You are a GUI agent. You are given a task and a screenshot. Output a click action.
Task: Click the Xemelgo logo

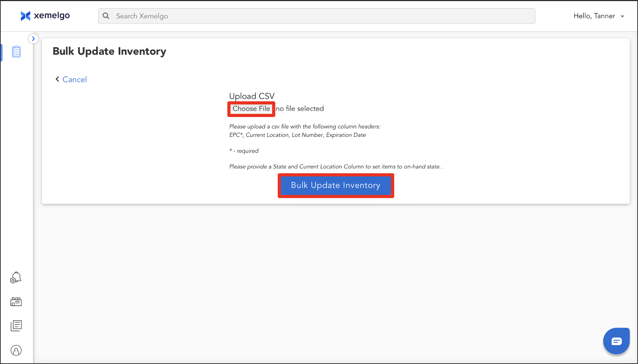[45, 16]
